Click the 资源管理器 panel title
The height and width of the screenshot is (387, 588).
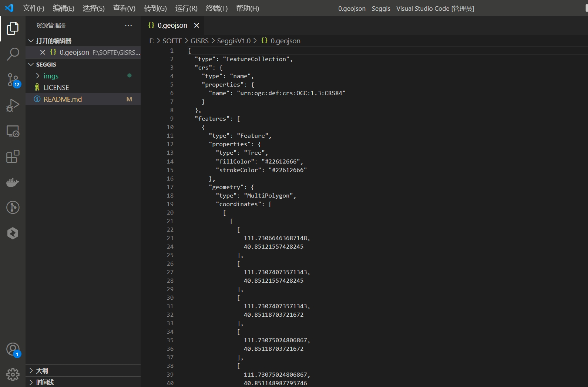[x=51, y=25]
